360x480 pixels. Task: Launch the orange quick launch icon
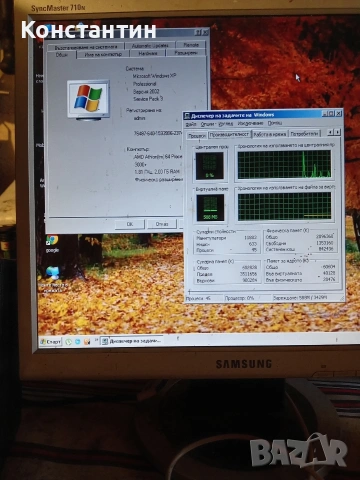pos(87,342)
